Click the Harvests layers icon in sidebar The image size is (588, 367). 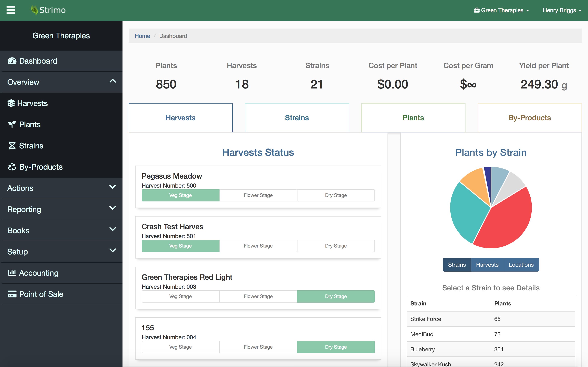coord(11,103)
